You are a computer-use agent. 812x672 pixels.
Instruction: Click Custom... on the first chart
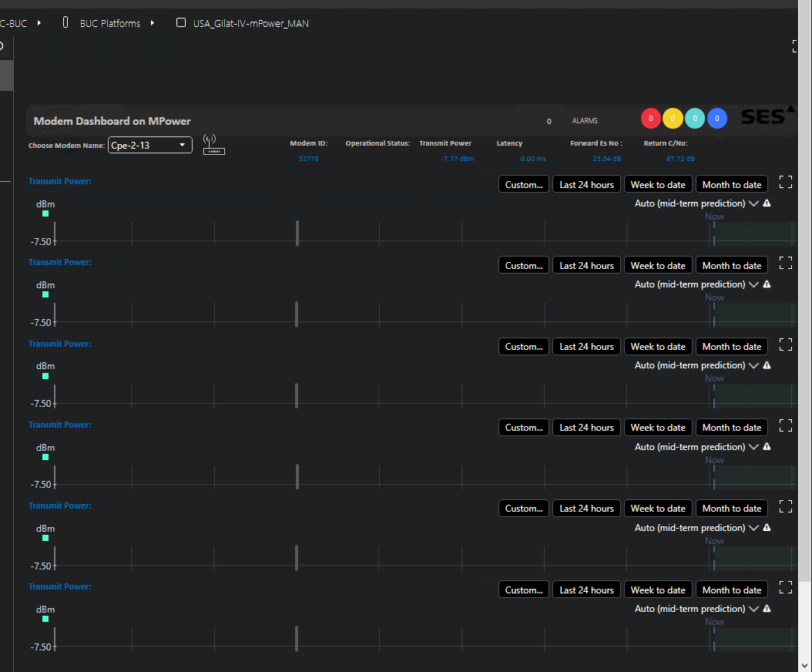pos(524,184)
